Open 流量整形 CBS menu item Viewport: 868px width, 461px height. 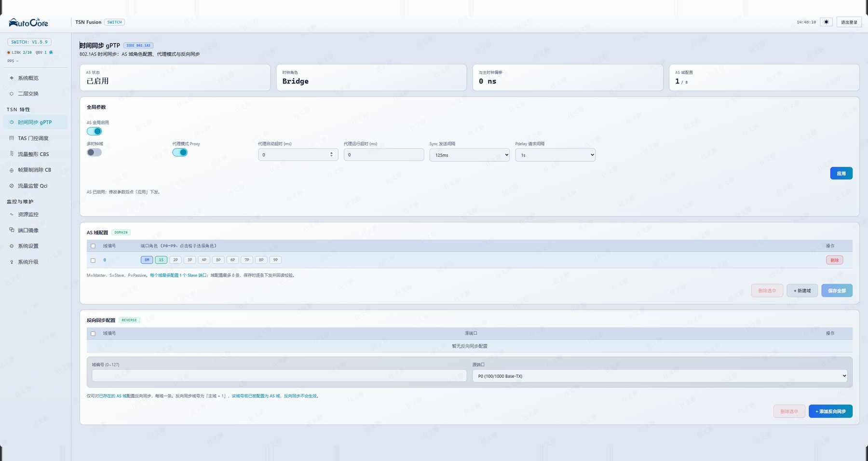point(35,154)
